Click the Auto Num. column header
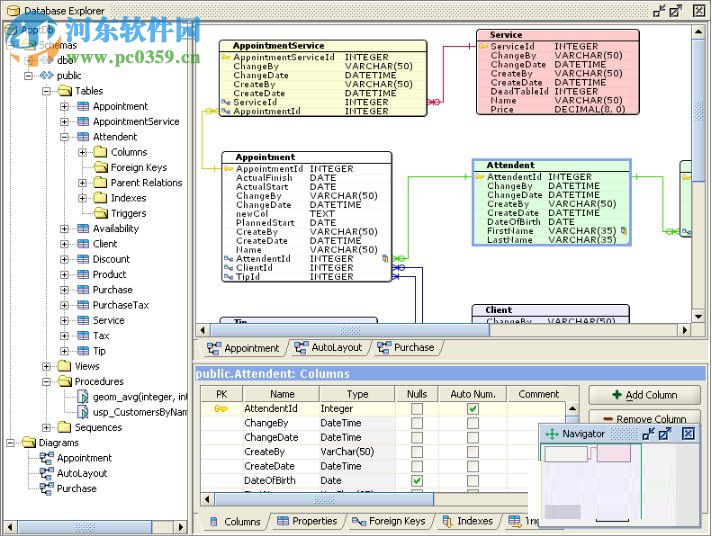The width and height of the screenshot is (712, 536). [473, 394]
